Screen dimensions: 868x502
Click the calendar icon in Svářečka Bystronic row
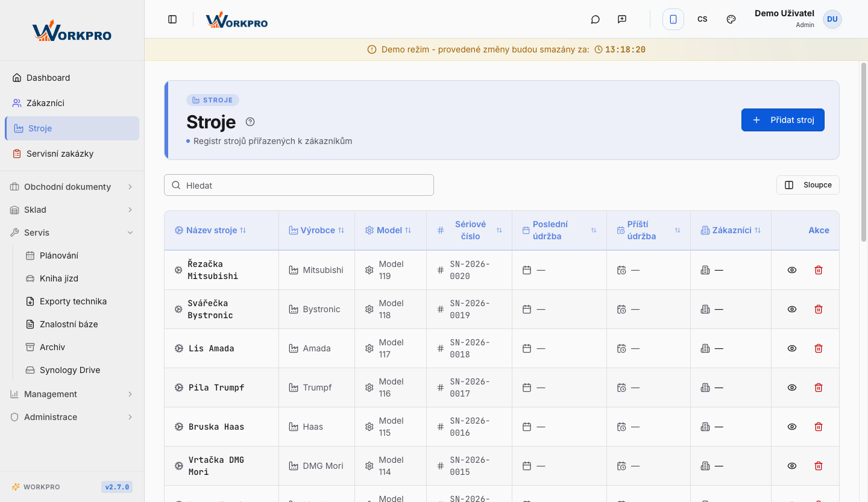[x=526, y=309]
